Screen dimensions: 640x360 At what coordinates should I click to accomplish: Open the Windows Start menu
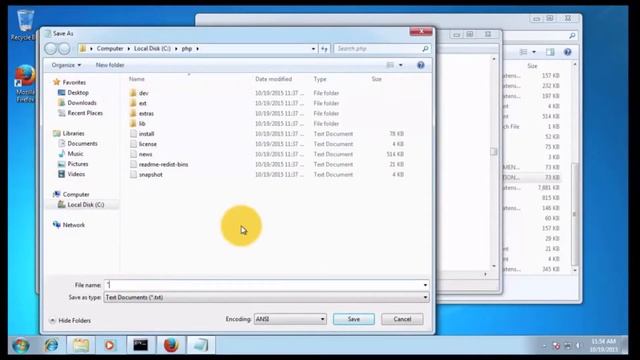[20, 345]
